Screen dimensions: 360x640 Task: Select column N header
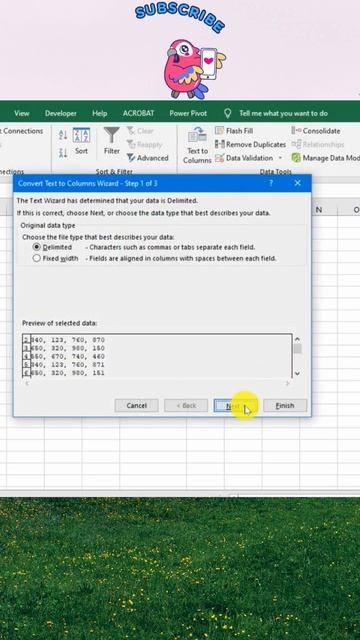(x=319, y=210)
